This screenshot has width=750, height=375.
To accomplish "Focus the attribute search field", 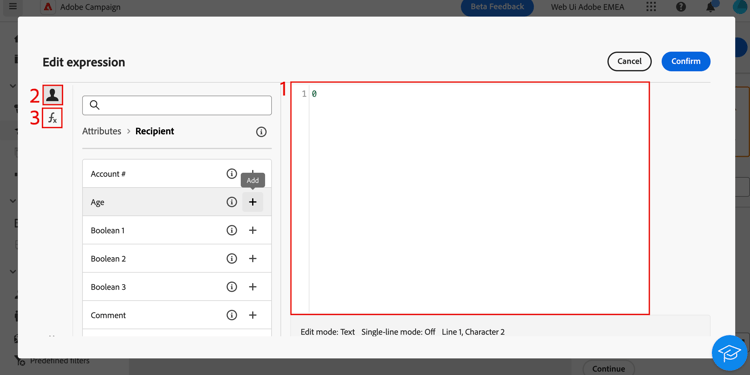I will (x=177, y=105).
